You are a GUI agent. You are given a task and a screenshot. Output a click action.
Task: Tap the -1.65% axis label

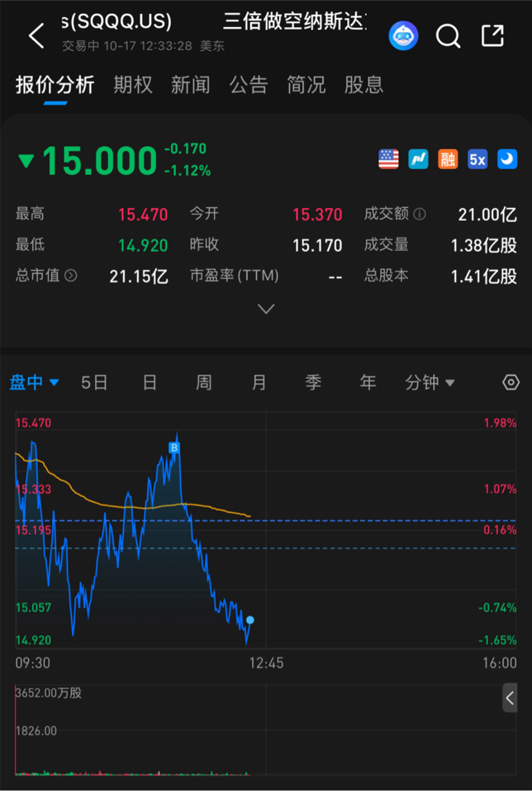coord(497,640)
